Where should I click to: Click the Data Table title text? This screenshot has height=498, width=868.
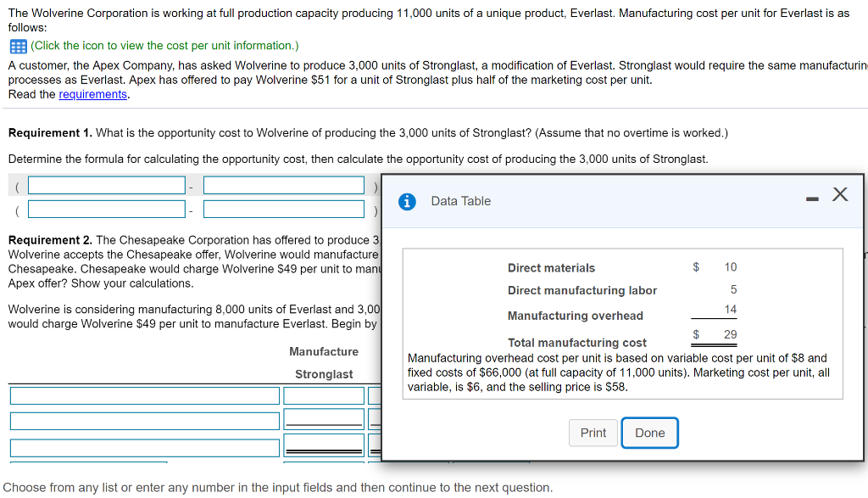coord(460,202)
